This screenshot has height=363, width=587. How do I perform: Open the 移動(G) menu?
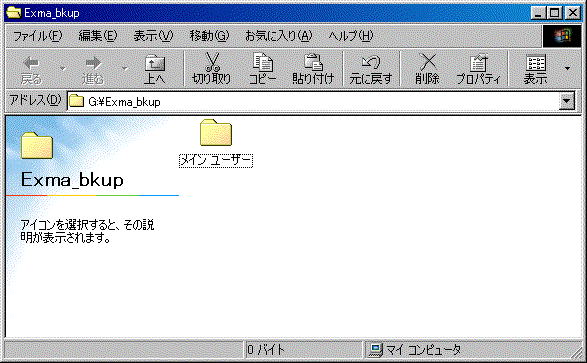pos(209,36)
